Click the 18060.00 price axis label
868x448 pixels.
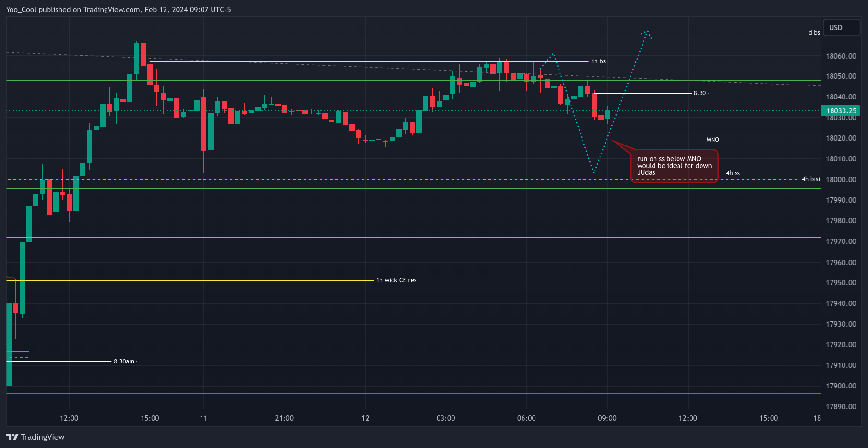pos(841,56)
